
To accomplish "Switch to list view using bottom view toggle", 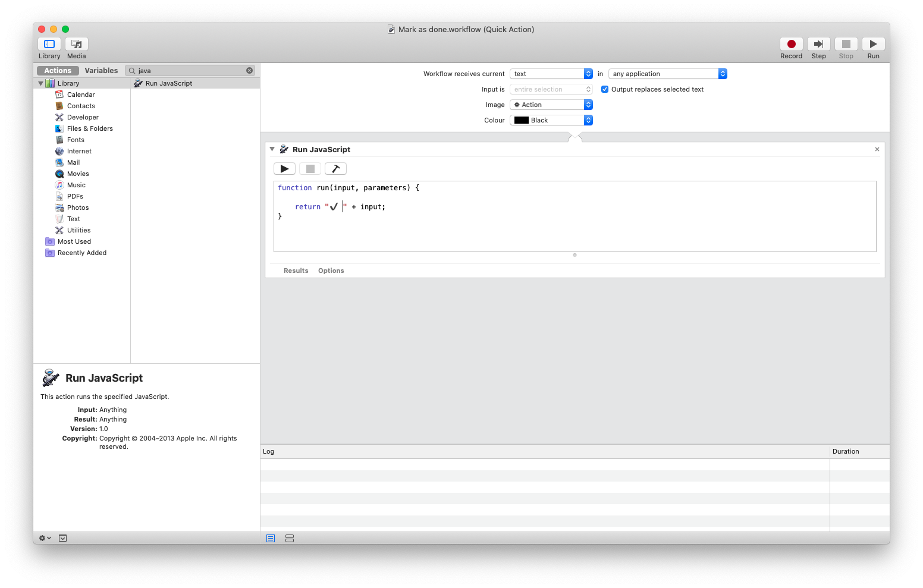I will click(271, 537).
